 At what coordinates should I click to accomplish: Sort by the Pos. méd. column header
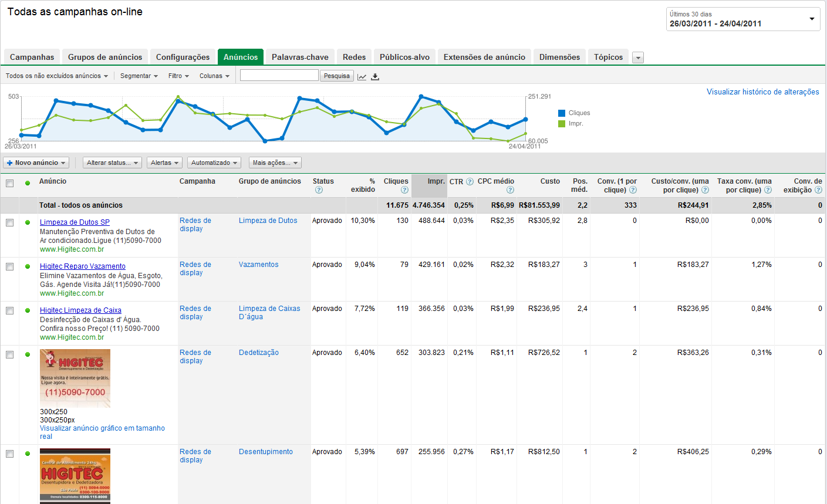[579, 185]
